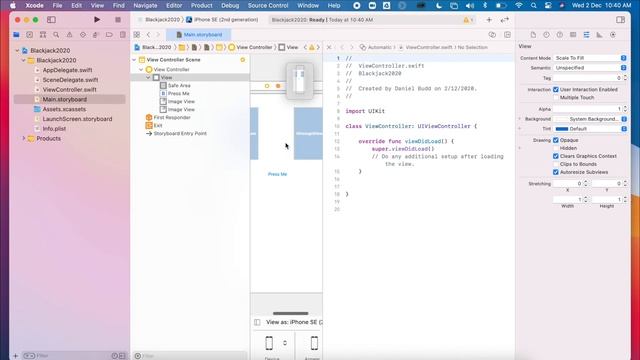Collapse the View Controller outline item
The image size is (640, 360).
(x=141, y=69)
